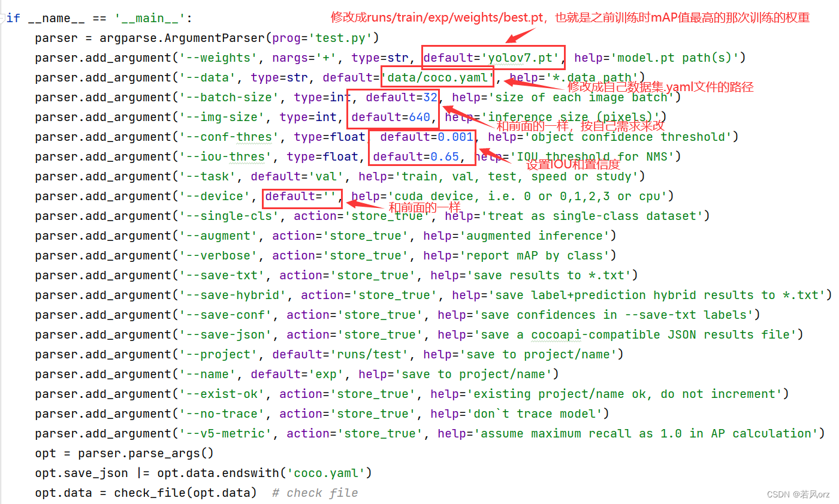Click the task default value 'val'
The width and height of the screenshot is (839, 504).
pos(327,176)
